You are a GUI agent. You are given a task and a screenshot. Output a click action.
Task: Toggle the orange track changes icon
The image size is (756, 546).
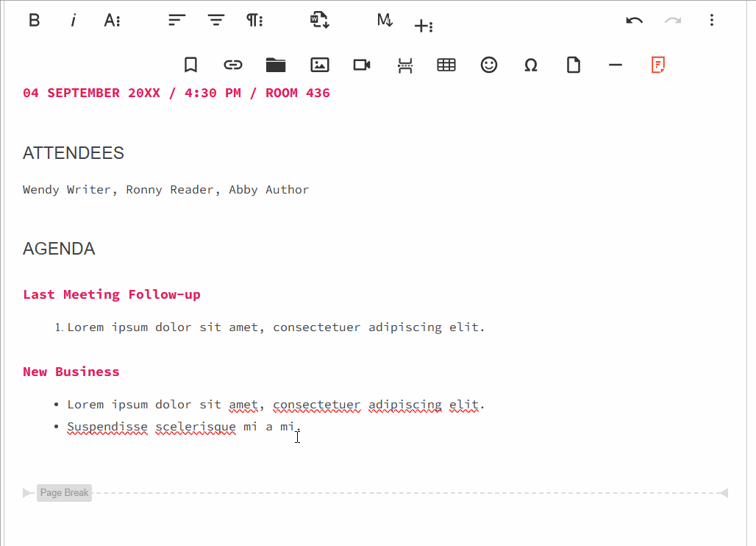pos(658,65)
